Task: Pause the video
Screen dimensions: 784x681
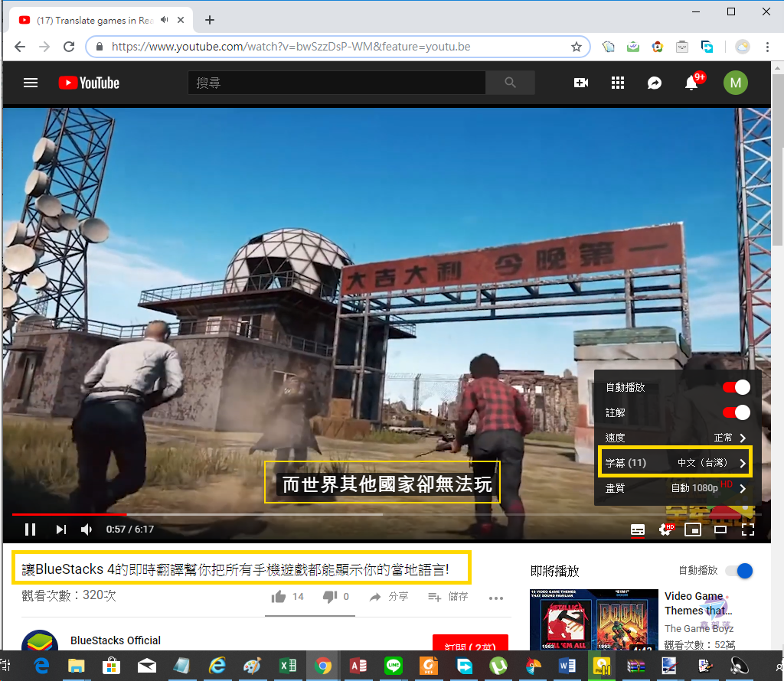Action: [30, 529]
